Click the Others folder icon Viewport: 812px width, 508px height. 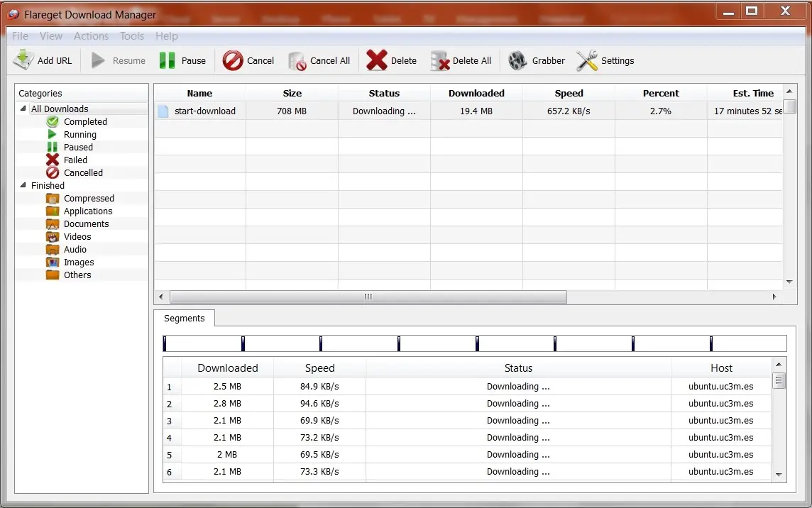(x=53, y=275)
